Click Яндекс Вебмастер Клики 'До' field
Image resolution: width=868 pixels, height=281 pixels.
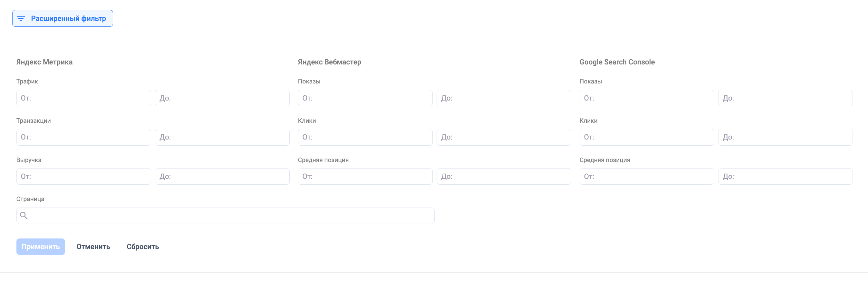tap(504, 137)
